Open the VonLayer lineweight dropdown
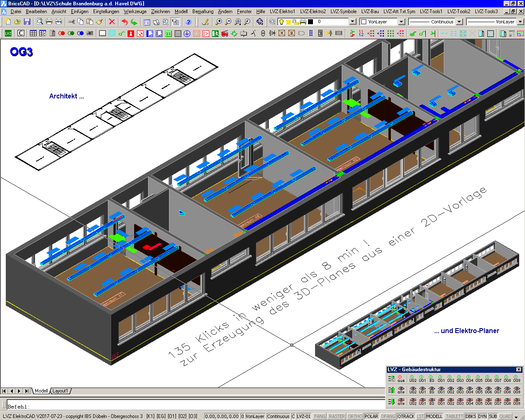Image resolution: width=525 pixels, height=420 pixels. click(520, 21)
